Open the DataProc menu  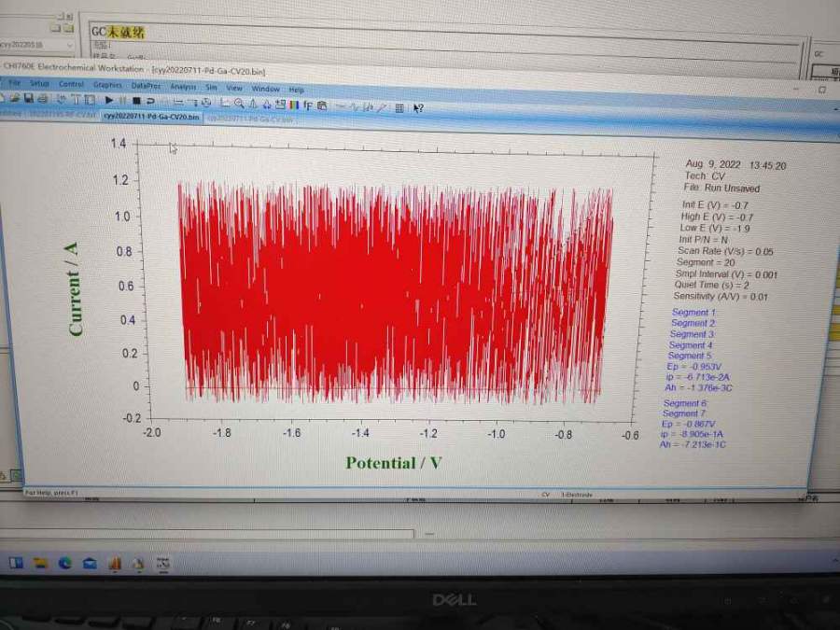(x=146, y=86)
